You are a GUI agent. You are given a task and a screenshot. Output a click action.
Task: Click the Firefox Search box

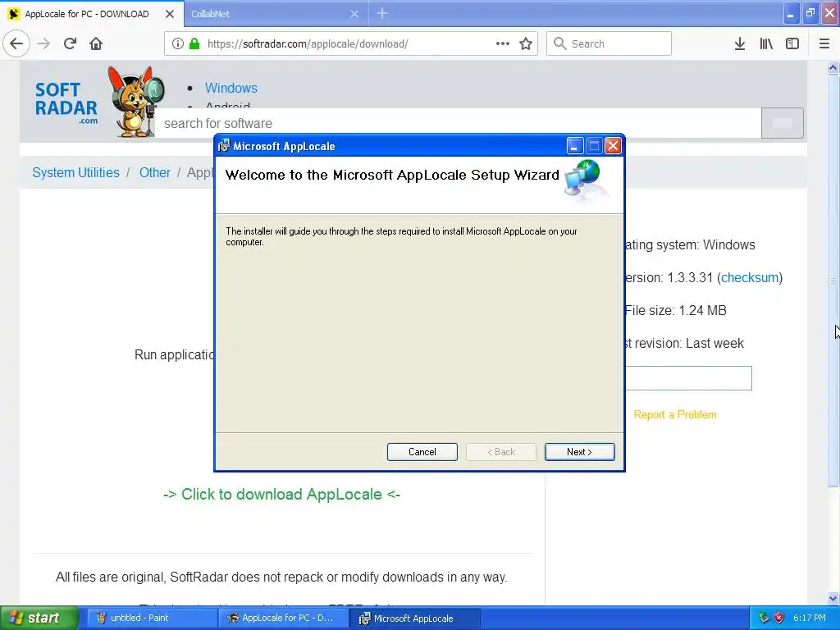609,43
